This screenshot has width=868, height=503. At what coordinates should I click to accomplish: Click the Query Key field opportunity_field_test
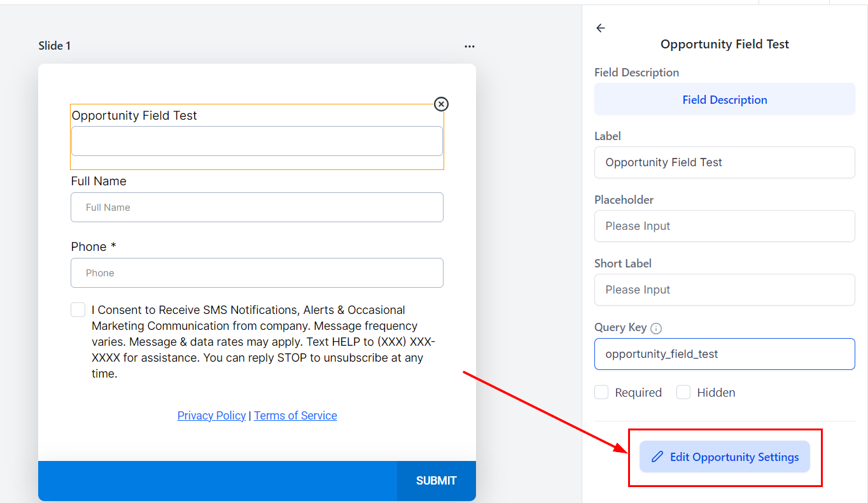[725, 354]
